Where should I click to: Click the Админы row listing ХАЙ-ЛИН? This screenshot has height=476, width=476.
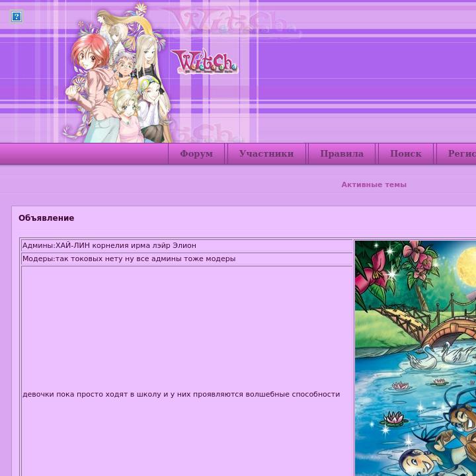pos(187,245)
